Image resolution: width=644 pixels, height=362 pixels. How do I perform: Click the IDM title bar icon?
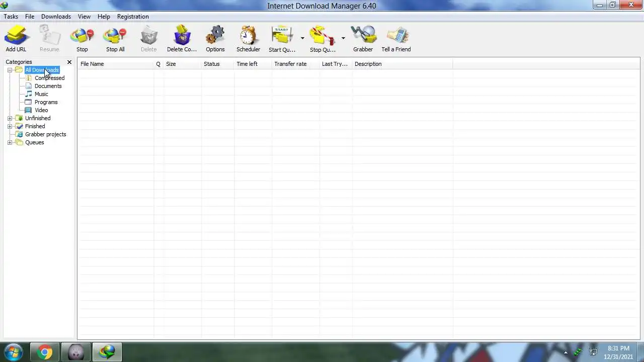point(5,6)
